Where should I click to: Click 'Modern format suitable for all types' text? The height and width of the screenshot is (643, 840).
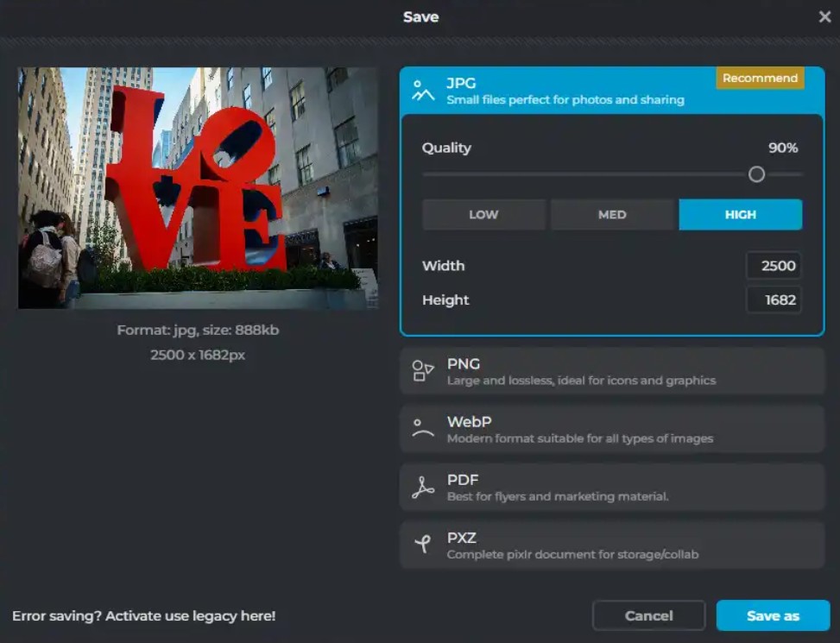pyautogui.click(x=580, y=438)
